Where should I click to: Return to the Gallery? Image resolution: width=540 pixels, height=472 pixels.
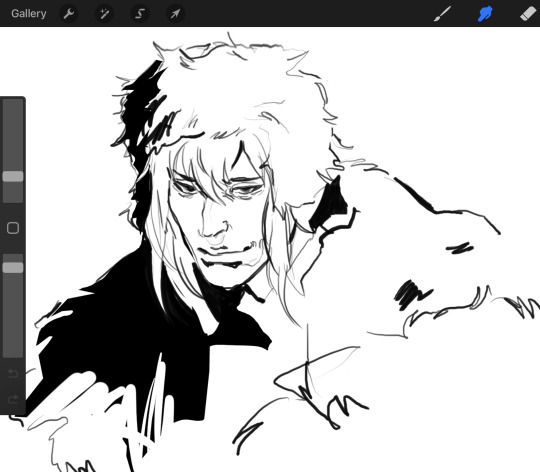click(29, 14)
